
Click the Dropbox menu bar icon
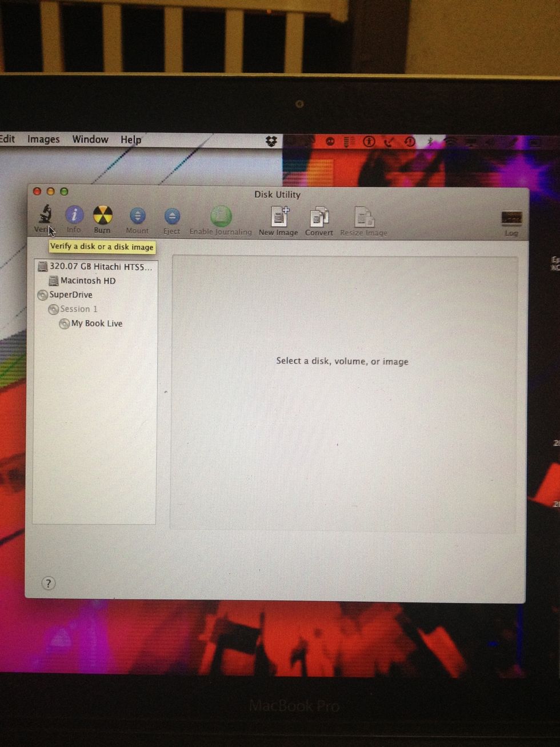coord(271,141)
